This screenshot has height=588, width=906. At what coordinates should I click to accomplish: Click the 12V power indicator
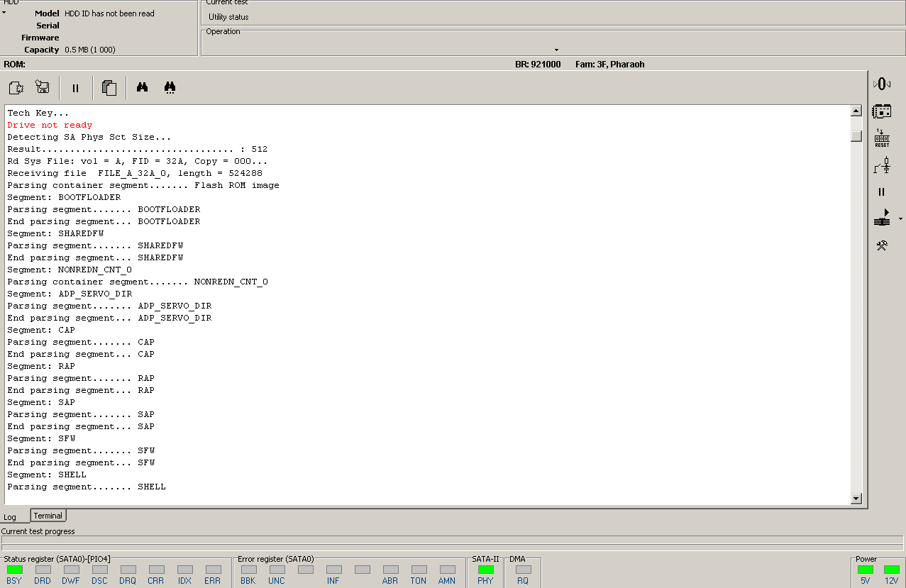(892, 570)
